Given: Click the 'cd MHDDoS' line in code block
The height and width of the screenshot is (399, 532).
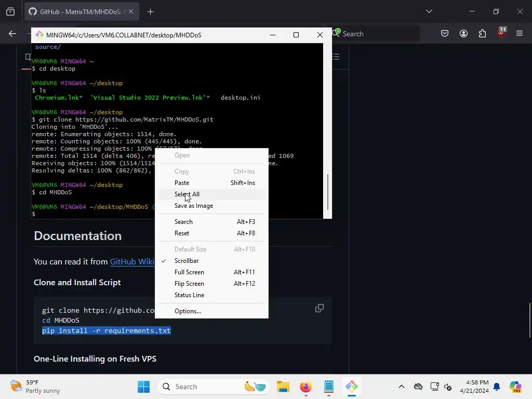Looking at the screenshot, I should click(x=61, y=320).
